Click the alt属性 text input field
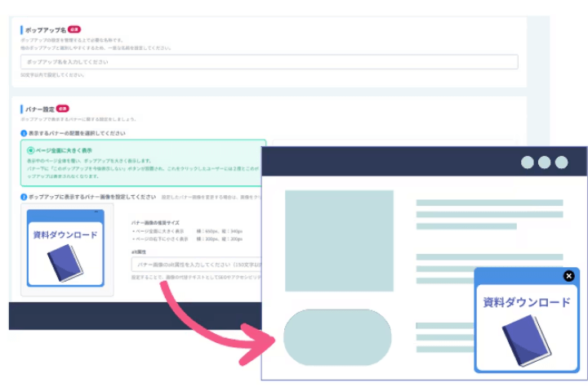This screenshot has width=588, height=392. click(x=196, y=265)
